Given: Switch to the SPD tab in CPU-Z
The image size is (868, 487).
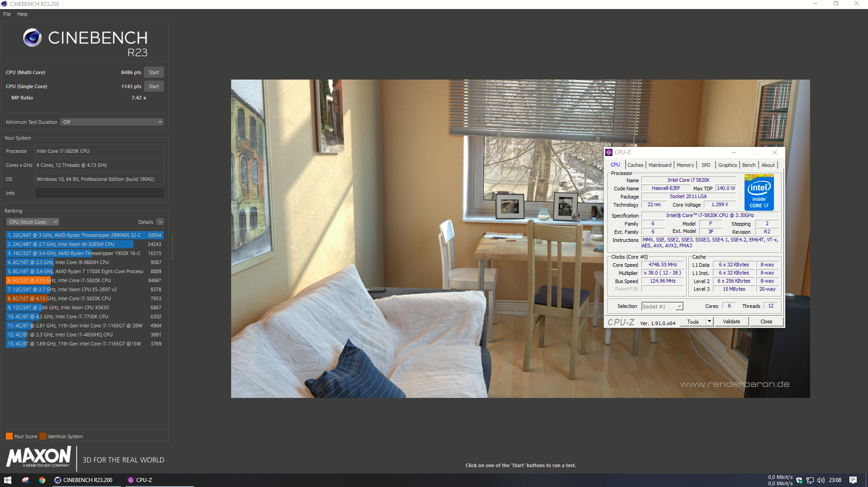Looking at the screenshot, I should [706, 165].
